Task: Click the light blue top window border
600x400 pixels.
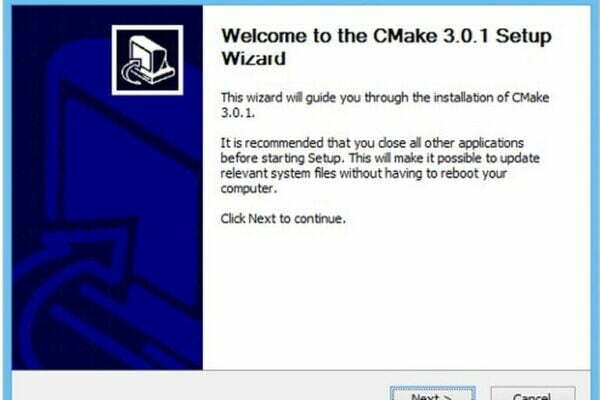Action: coord(300,2)
